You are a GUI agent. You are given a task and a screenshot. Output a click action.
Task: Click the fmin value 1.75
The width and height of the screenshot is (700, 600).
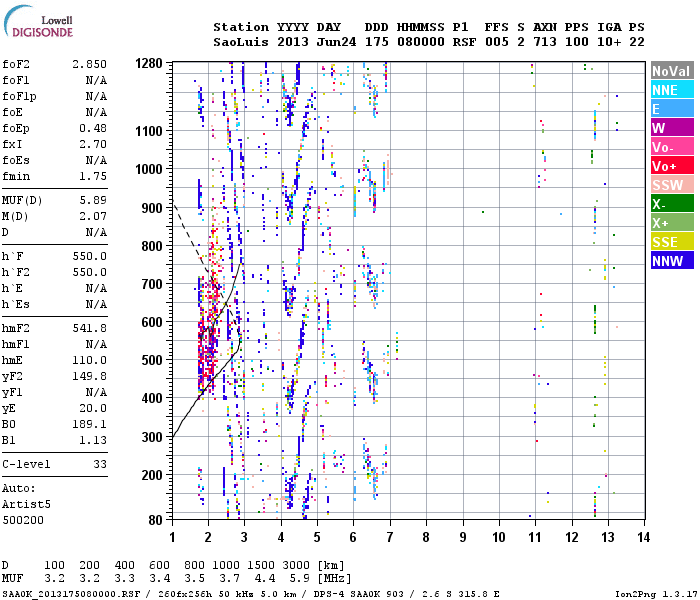point(93,176)
